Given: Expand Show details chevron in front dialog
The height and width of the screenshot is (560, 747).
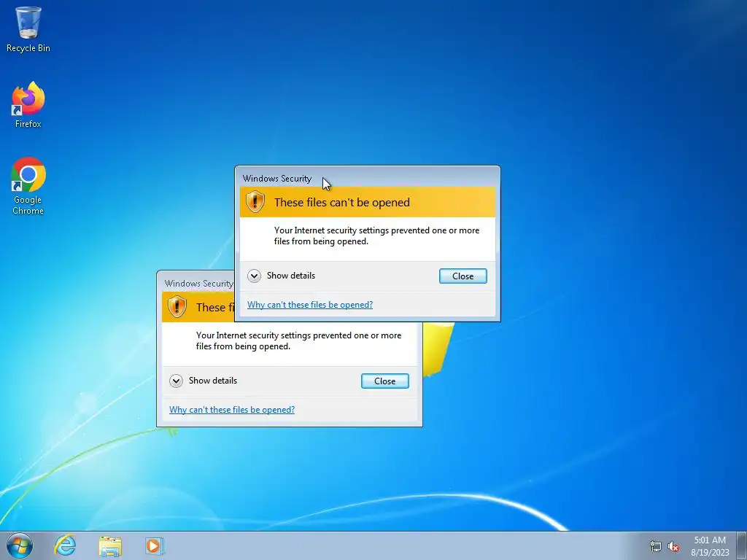Looking at the screenshot, I should (254, 276).
